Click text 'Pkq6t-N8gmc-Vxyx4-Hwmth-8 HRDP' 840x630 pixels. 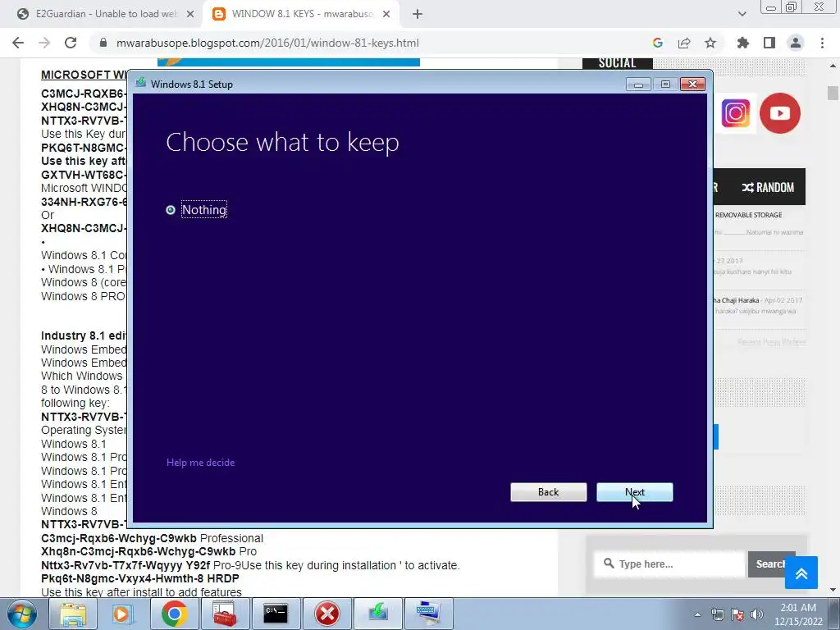click(x=139, y=578)
